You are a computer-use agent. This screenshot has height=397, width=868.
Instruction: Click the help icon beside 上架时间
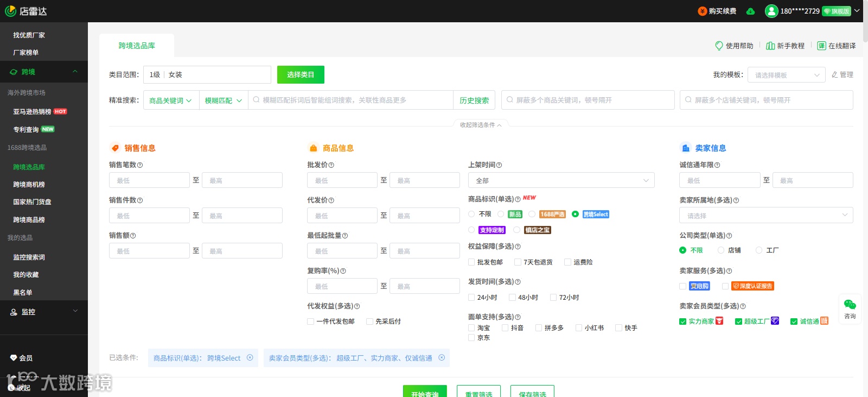point(499,165)
